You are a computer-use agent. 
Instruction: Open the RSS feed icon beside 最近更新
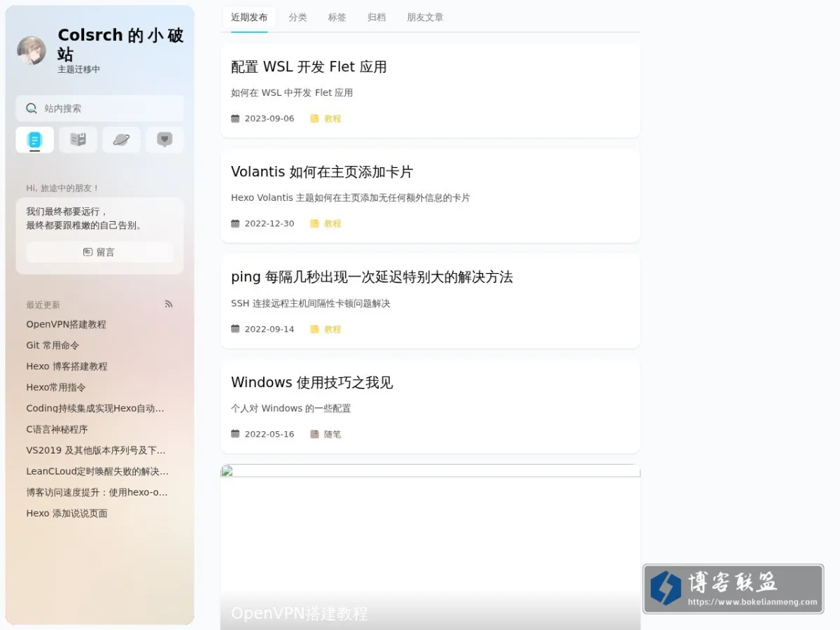(x=169, y=304)
